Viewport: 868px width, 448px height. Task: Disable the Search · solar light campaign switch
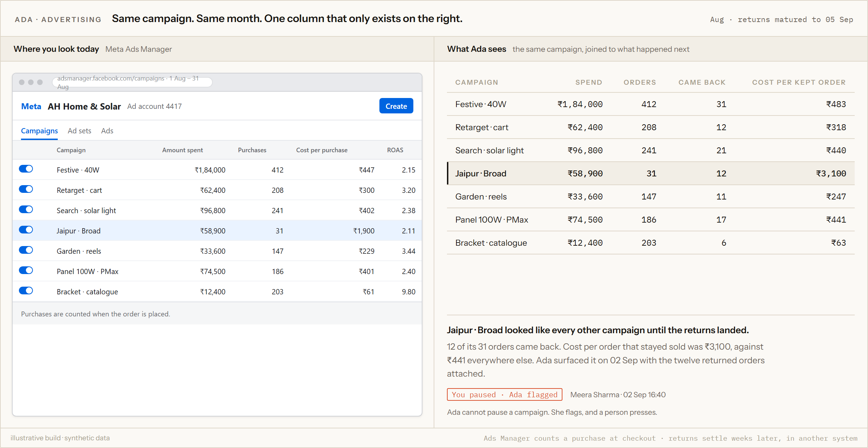click(26, 210)
